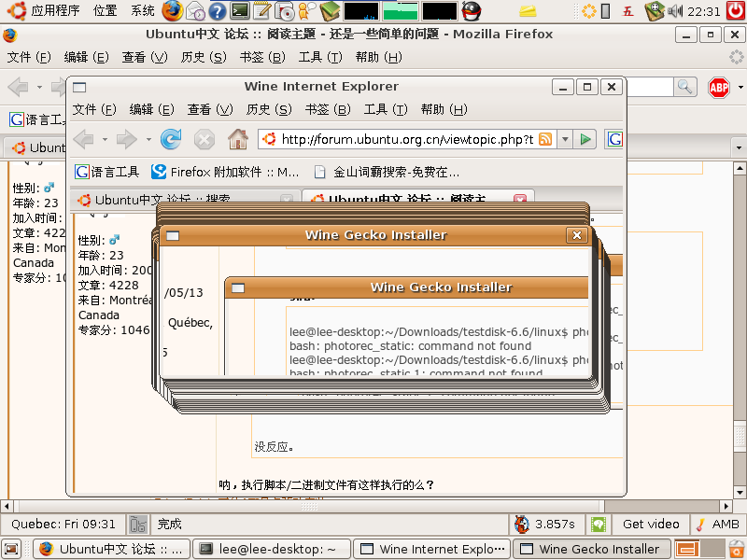Open the text editor notepad launcher
Viewport: 747px width, 560px height.
pyautogui.click(x=261, y=10)
